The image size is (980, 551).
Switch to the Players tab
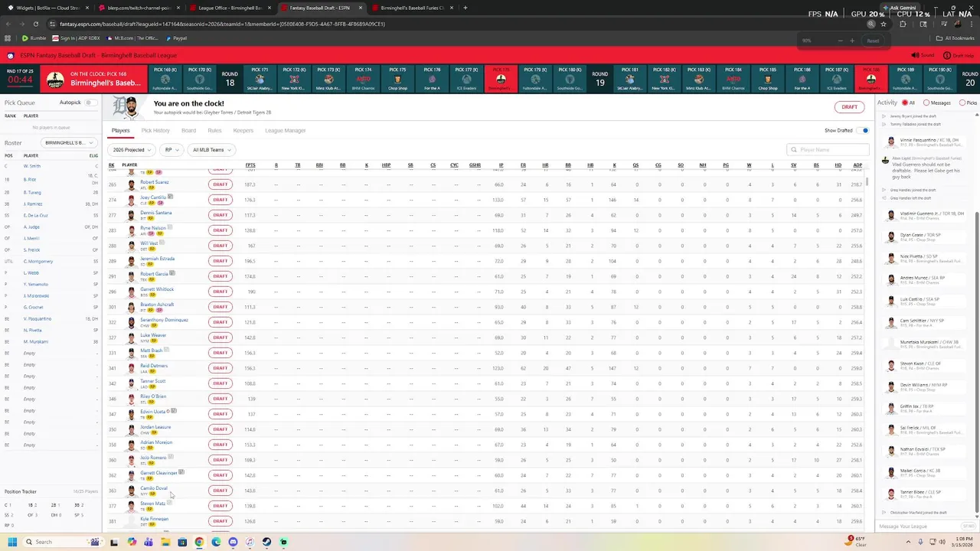[x=120, y=131]
